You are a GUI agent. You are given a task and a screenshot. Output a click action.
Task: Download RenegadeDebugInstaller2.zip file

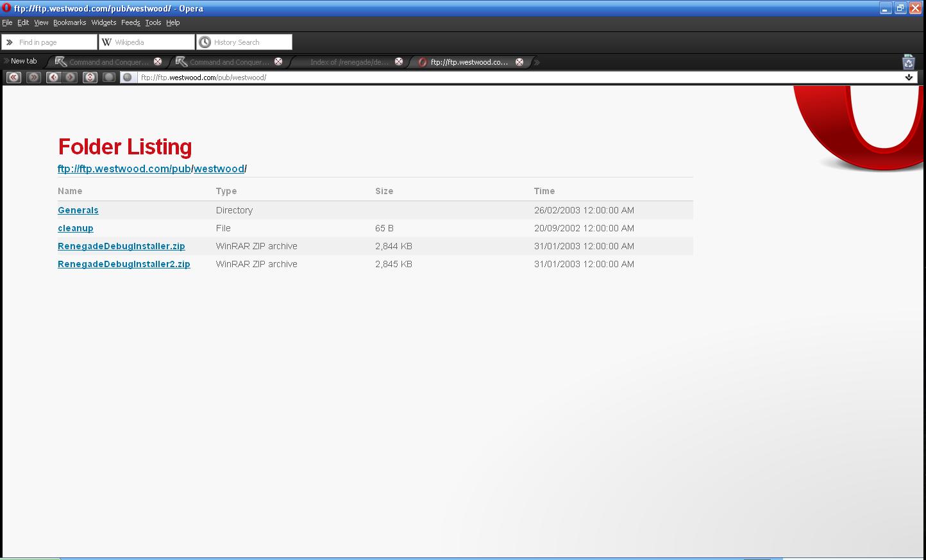pyautogui.click(x=124, y=264)
